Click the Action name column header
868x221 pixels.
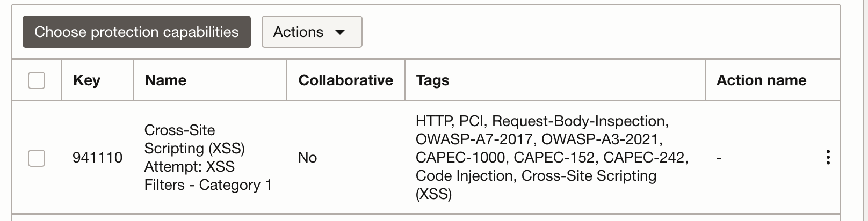pyautogui.click(x=761, y=80)
